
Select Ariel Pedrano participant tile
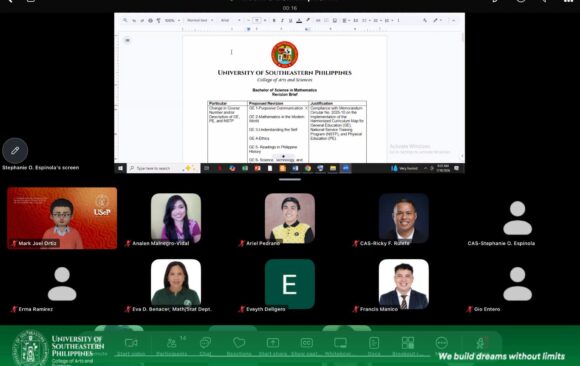[x=290, y=218]
